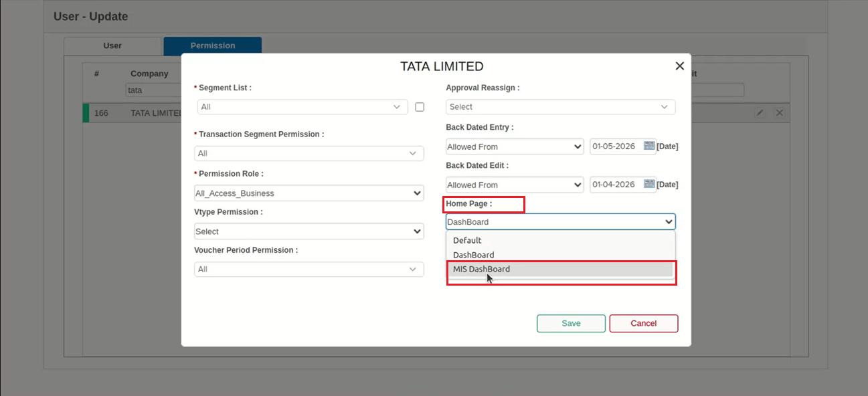This screenshot has width=868, height=396.
Task: Open Back Dated Entry 'Allowed From' dropdown
Action: (x=515, y=146)
